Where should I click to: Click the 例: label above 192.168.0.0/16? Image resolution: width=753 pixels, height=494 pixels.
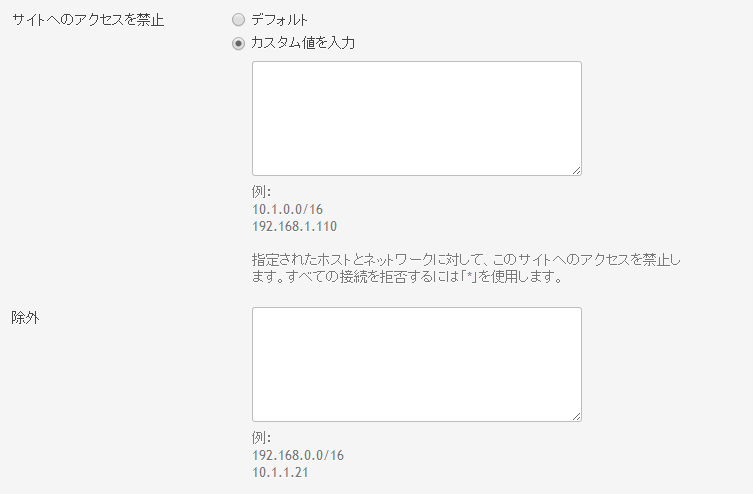pyautogui.click(x=261, y=438)
